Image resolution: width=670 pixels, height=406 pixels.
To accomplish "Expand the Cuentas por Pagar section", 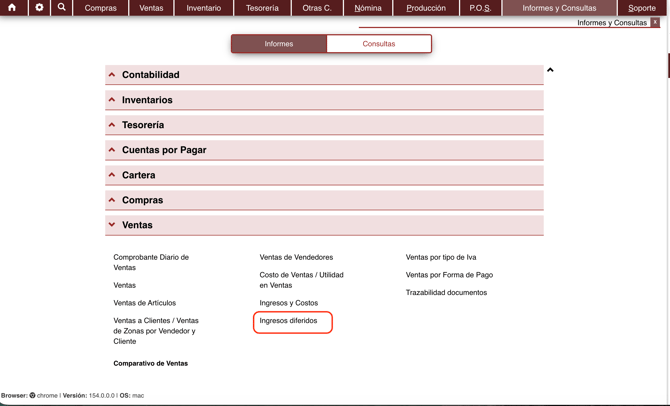I will tap(324, 150).
